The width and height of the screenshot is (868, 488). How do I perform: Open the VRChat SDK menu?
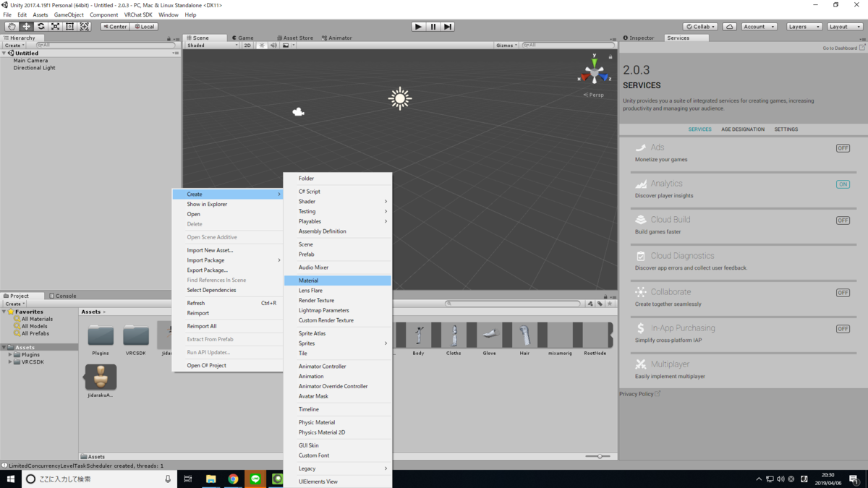138,14
